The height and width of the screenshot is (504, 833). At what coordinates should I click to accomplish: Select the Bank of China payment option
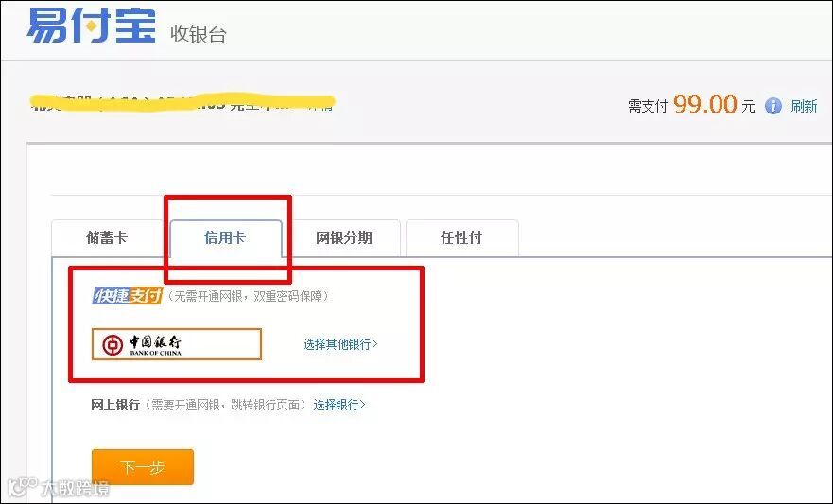pos(176,345)
